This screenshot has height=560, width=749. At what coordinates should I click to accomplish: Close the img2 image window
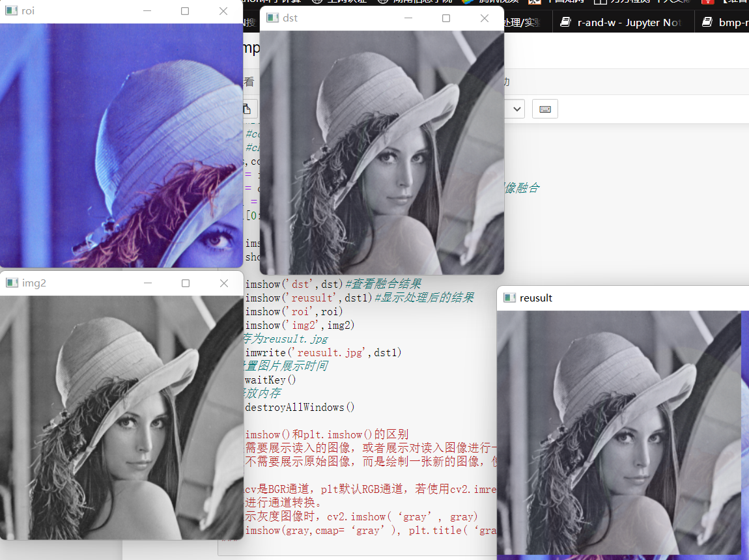(223, 283)
